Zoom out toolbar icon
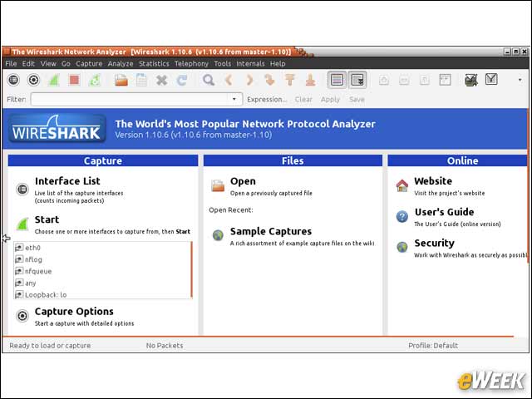The height and width of the screenshot is (399, 532). click(404, 80)
